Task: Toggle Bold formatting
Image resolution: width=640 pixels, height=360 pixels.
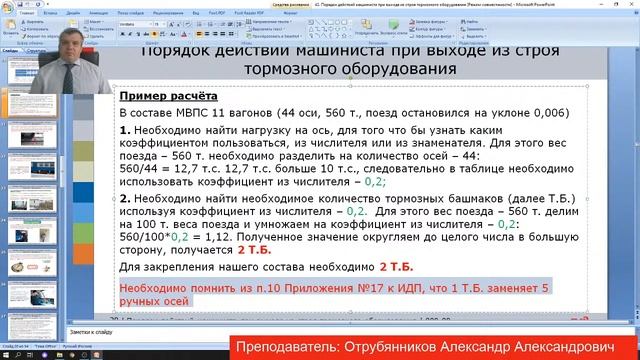Action: tap(122, 34)
